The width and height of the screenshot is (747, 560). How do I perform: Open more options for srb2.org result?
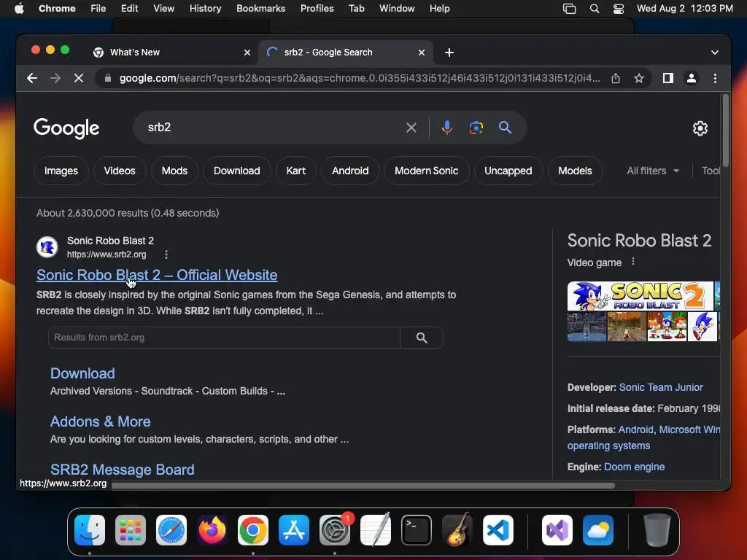[x=166, y=254]
